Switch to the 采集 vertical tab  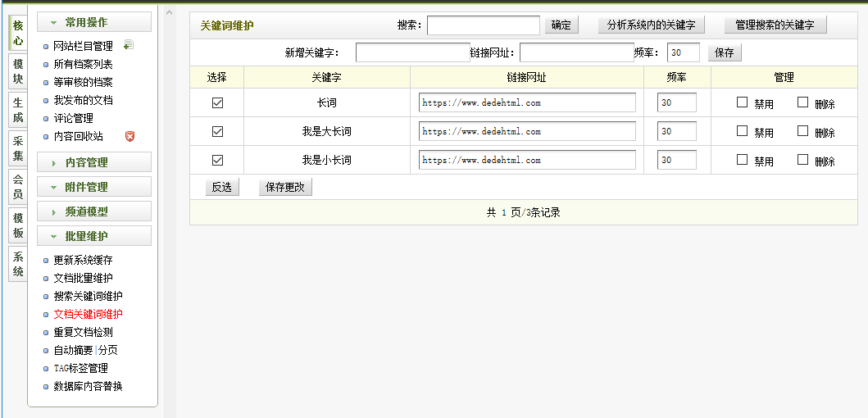click(18, 148)
